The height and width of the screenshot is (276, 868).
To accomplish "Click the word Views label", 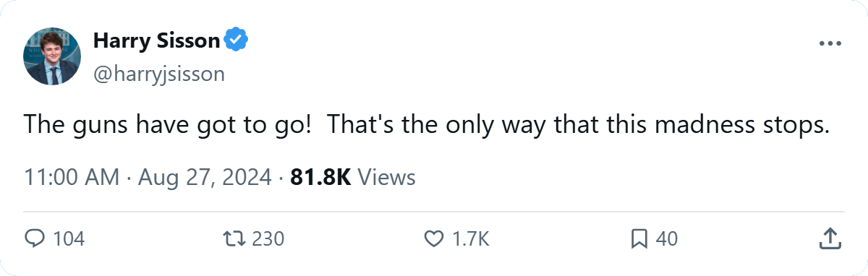I will tap(386, 177).
